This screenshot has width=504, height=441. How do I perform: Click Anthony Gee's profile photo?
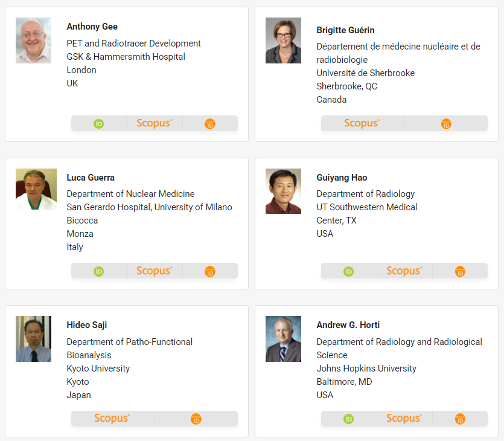tap(33, 40)
